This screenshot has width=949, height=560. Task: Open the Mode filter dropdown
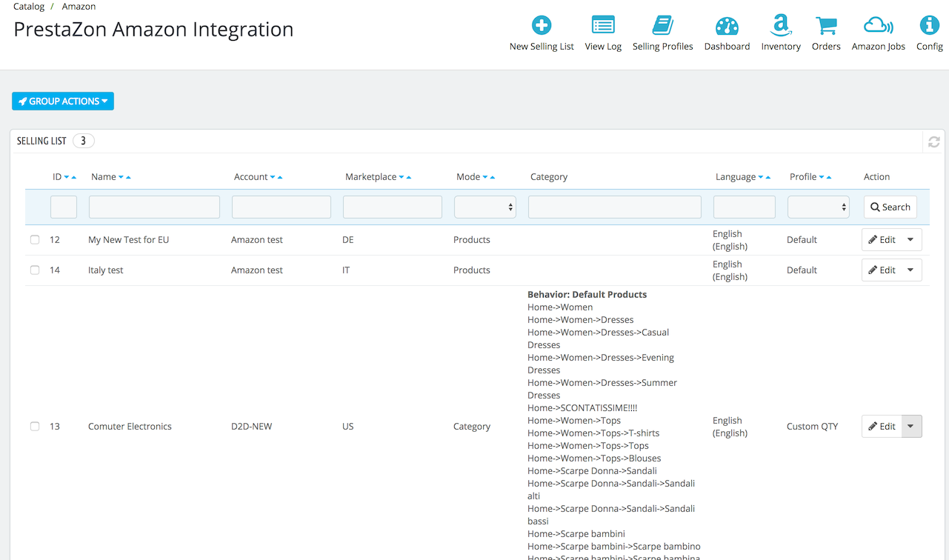(485, 207)
